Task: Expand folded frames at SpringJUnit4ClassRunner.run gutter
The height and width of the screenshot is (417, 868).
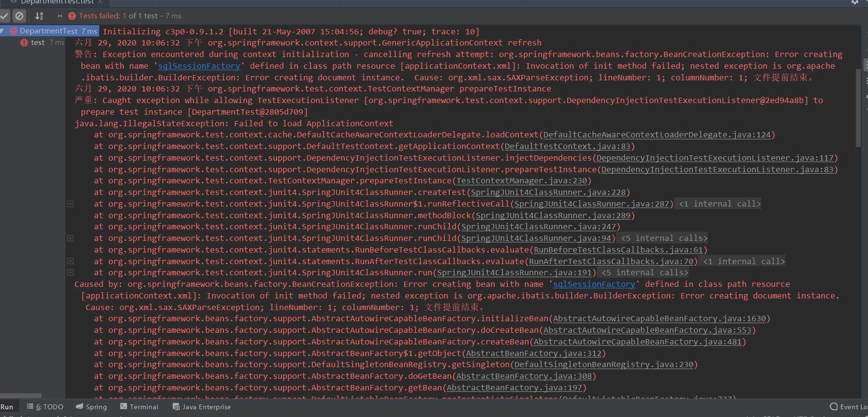Action: 70,272
